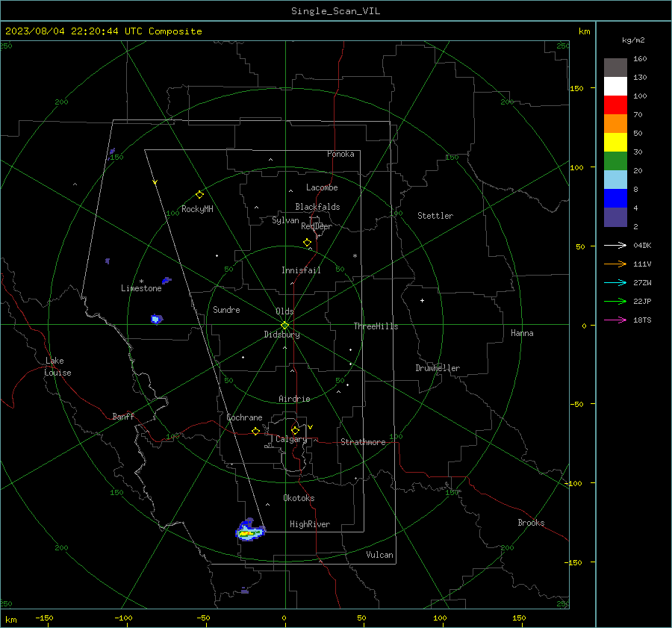Click the Banff town label
The width and height of the screenshot is (672, 628).
click(x=123, y=416)
